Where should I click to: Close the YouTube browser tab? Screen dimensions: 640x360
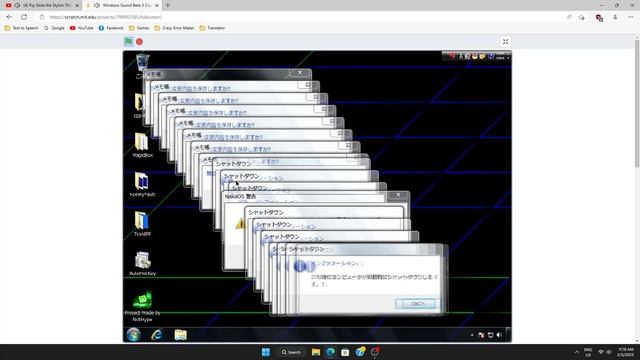click(77, 5)
